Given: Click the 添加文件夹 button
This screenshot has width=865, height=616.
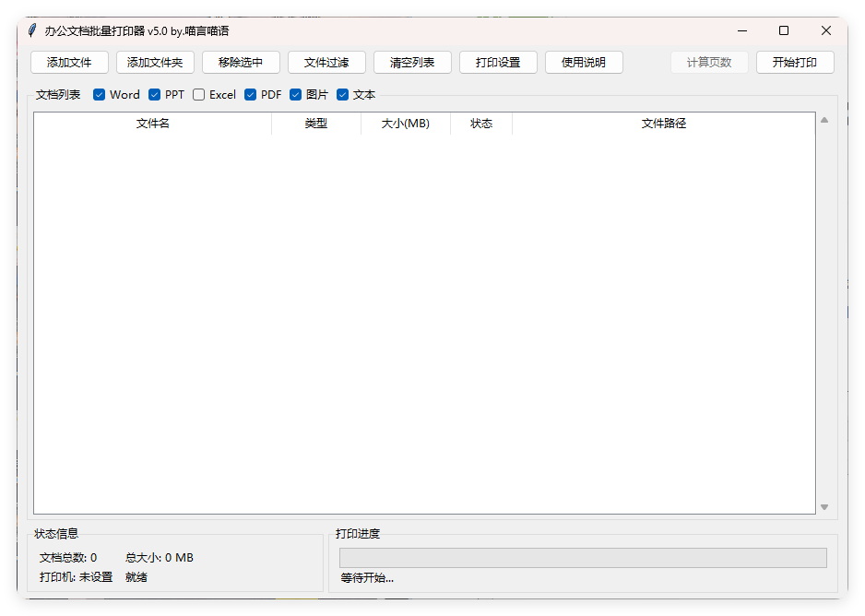Looking at the screenshot, I should point(155,63).
